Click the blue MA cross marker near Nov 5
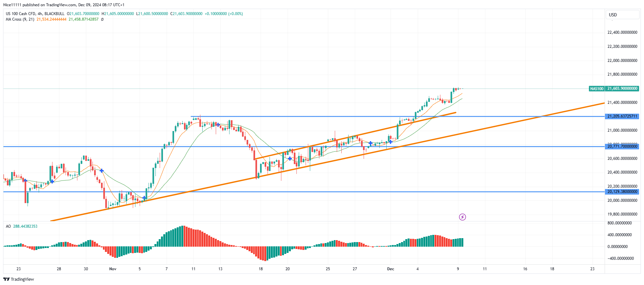644x285 pixels. coord(144,198)
